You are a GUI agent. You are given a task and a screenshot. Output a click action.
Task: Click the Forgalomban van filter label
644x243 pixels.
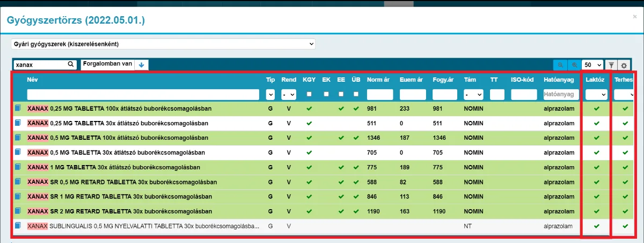pyautogui.click(x=108, y=64)
